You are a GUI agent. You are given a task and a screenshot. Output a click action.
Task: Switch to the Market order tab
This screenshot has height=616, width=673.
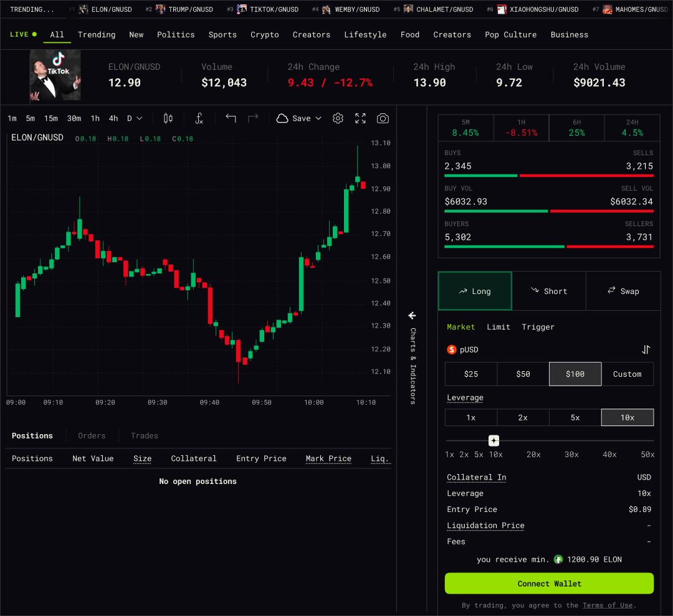point(461,327)
